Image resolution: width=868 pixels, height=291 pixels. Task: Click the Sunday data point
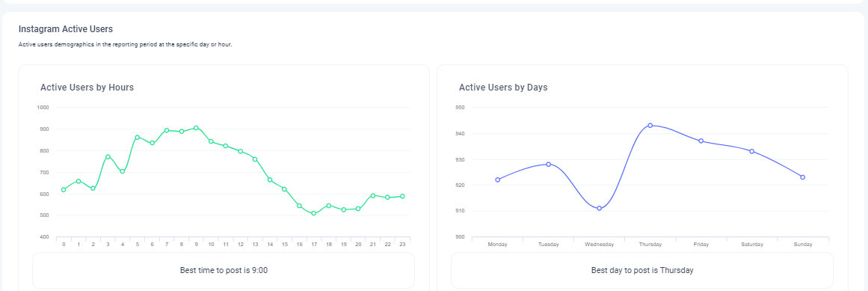tap(803, 177)
